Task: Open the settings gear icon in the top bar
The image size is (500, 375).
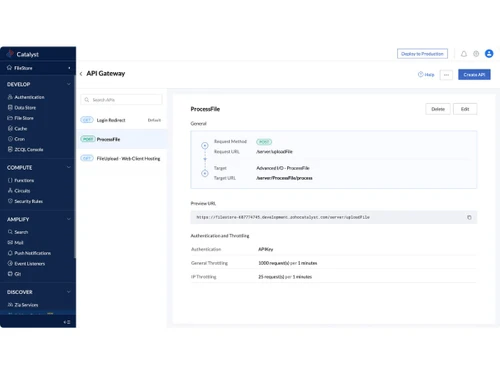Action: coord(476,54)
